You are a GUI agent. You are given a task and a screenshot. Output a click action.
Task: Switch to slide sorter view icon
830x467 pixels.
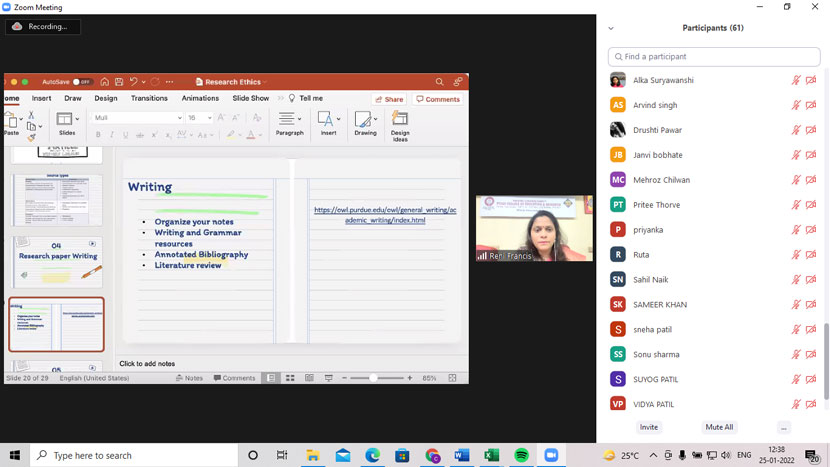(x=290, y=378)
